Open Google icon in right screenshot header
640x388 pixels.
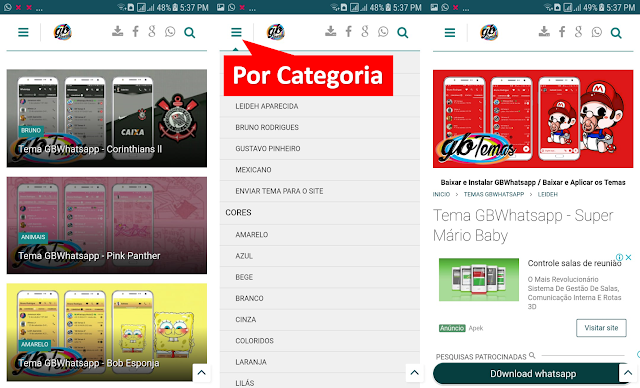pyautogui.click(x=578, y=31)
